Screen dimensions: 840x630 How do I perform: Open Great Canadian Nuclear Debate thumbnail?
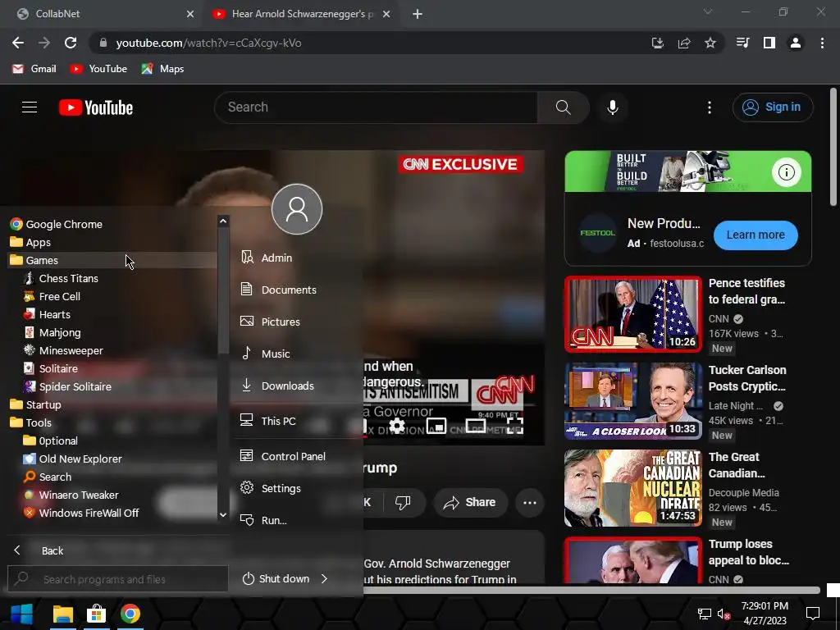click(633, 488)
